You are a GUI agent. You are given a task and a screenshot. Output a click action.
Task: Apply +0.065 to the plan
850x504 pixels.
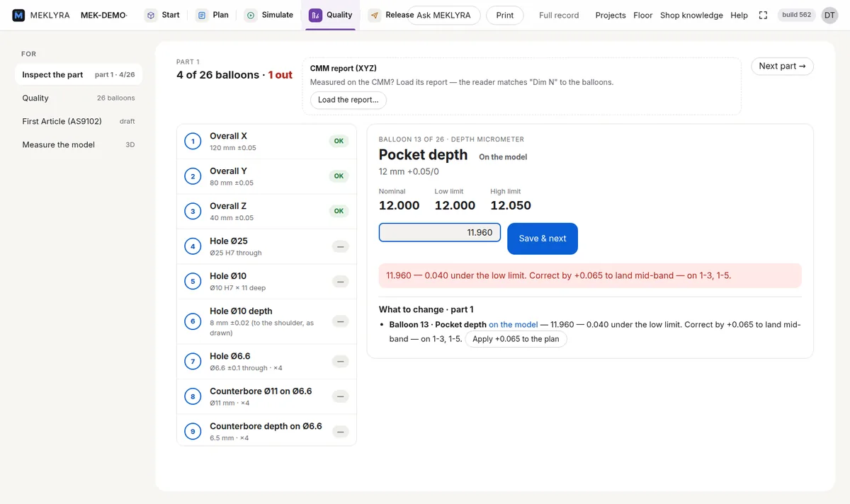[516, 339]
